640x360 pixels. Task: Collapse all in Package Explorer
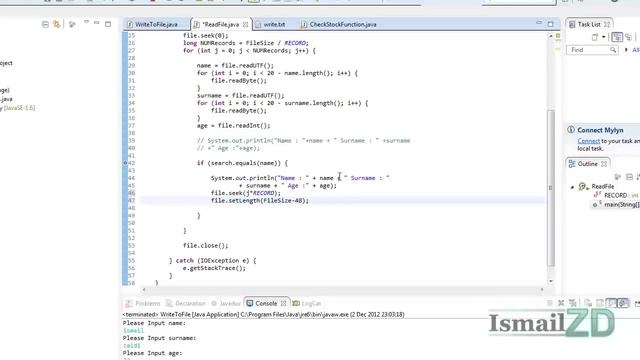45,24
